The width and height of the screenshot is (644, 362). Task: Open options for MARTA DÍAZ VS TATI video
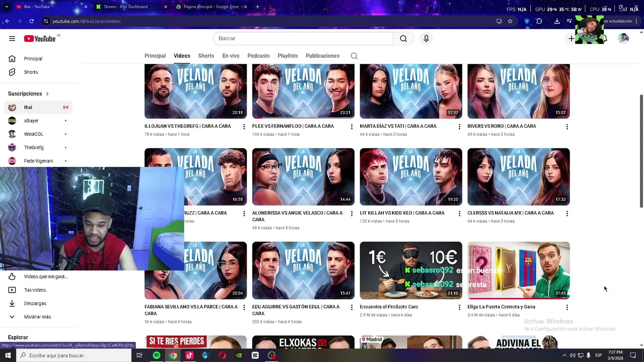click(459, 127)
